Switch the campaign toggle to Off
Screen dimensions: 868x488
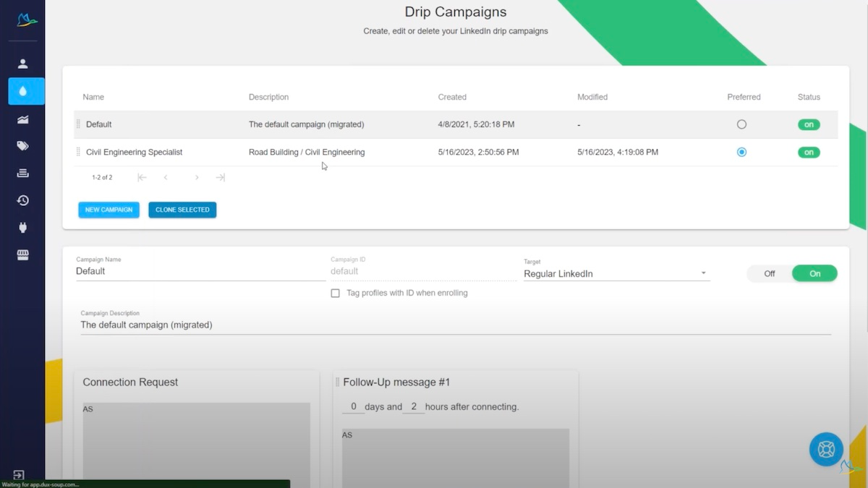[x=769, y=273]
